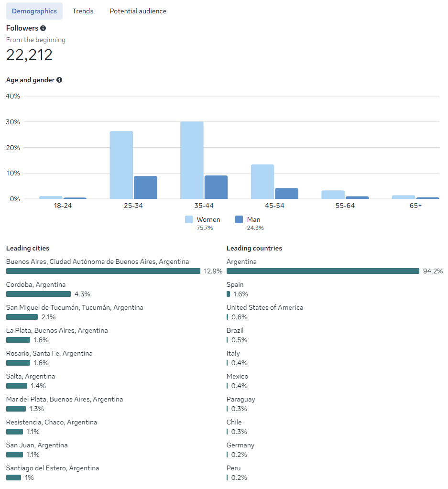Click the Rosario, Santa Fe city label
448x489 pixels.
point(49,353)
